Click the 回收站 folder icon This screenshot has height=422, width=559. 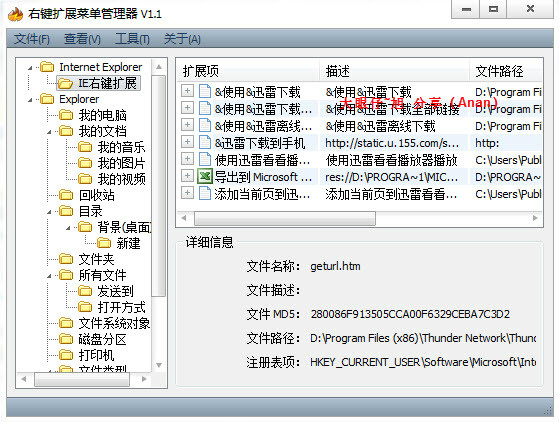point(66,195)
